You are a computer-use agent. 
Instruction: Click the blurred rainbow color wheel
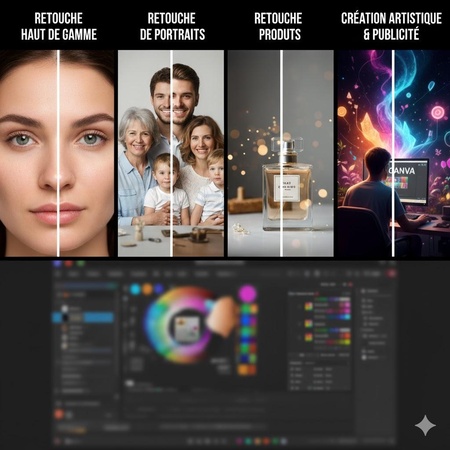[180, 325]
